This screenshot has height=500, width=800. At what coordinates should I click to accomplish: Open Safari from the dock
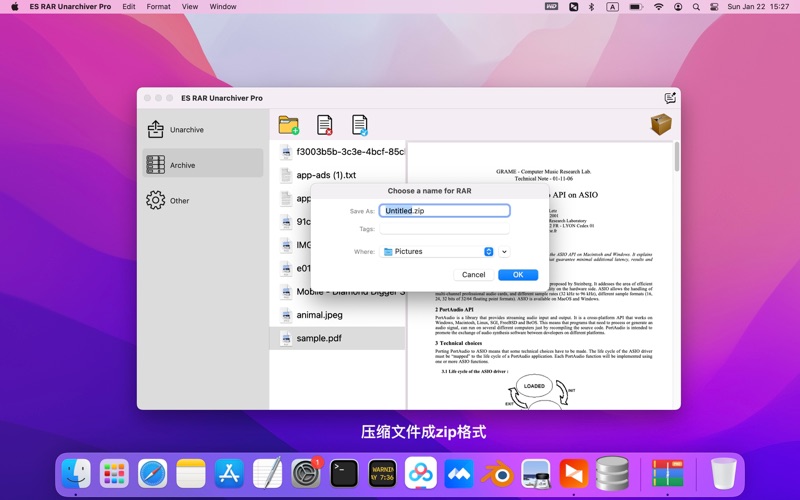pos(153,473)
